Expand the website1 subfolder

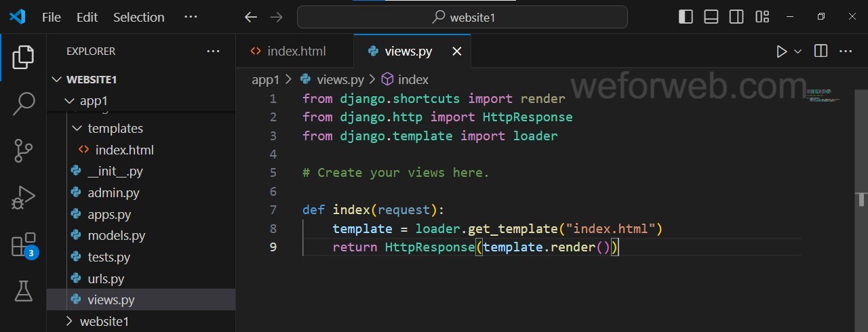tap(68, 321)
